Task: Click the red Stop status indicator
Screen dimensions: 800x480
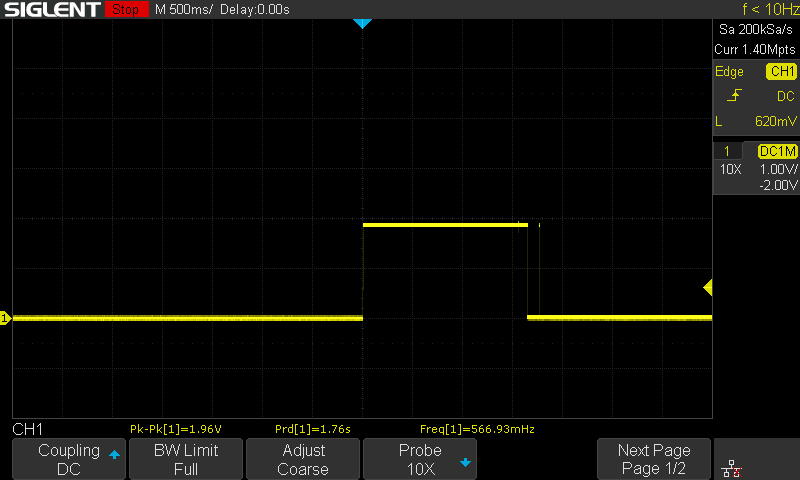Action: [126, 9]
